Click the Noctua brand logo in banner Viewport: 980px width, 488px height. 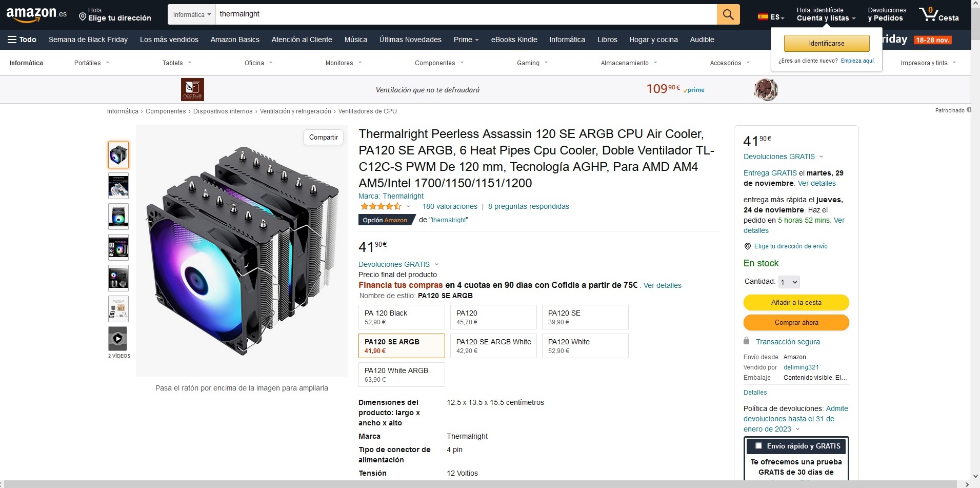(192, 90)
